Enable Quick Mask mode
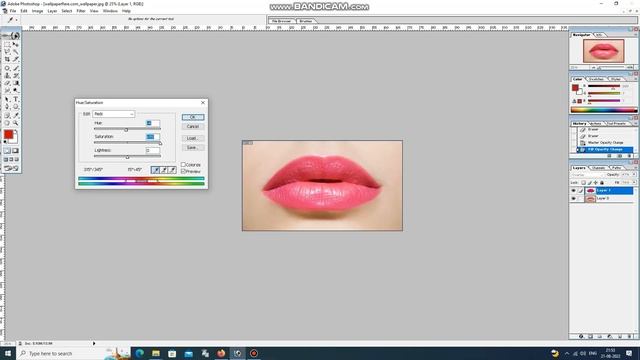The height and width of the screenshot is (360, 640). click(15, 151)
